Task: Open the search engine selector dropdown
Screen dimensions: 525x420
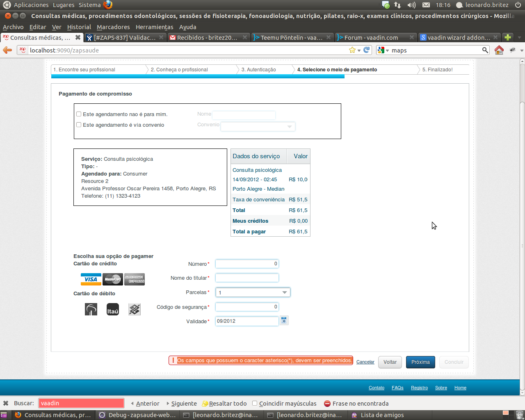Action: pos(383,50)
